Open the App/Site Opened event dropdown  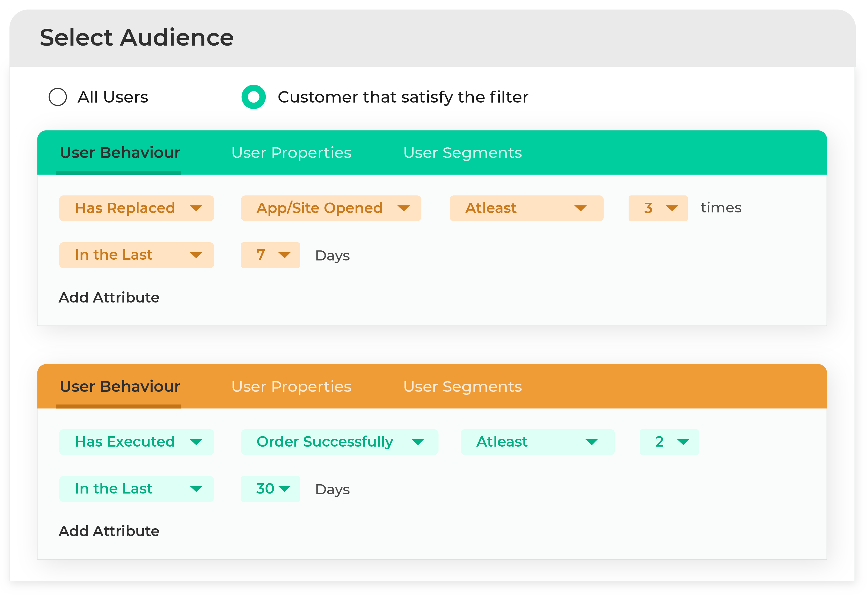tap(330, 208)
